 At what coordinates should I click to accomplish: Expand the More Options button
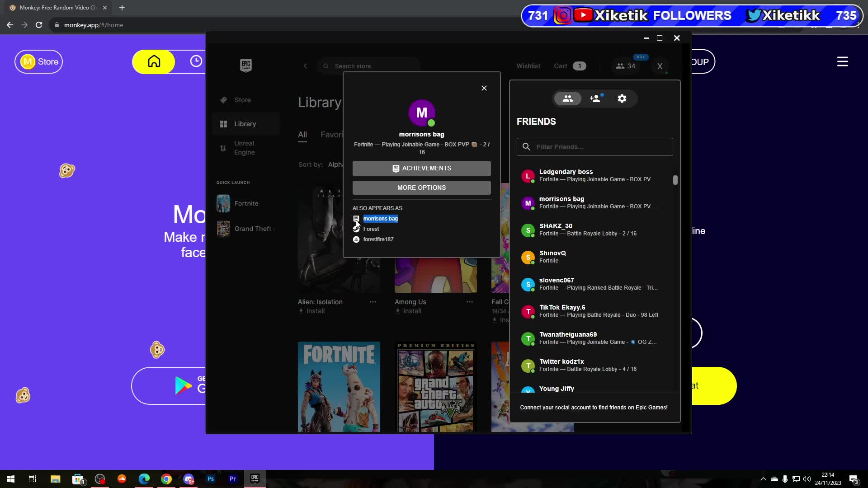click(x=421, y=188)
